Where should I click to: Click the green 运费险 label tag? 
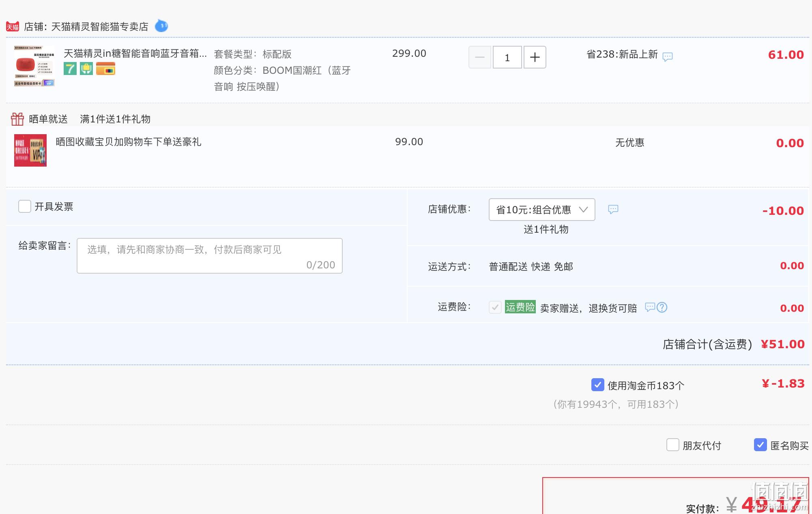click(520, 307)
